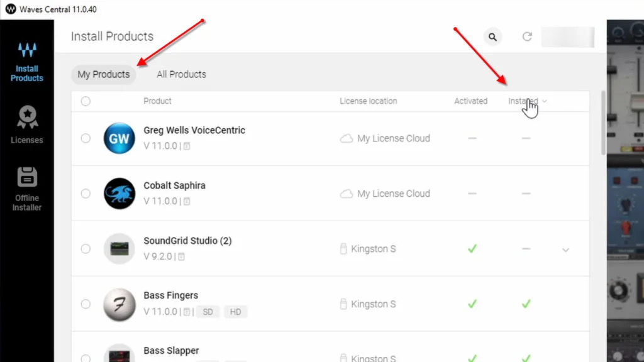Click the Bass Fingers product icon
The width and height of the screenshot is (644, 362).
point(119,304)
